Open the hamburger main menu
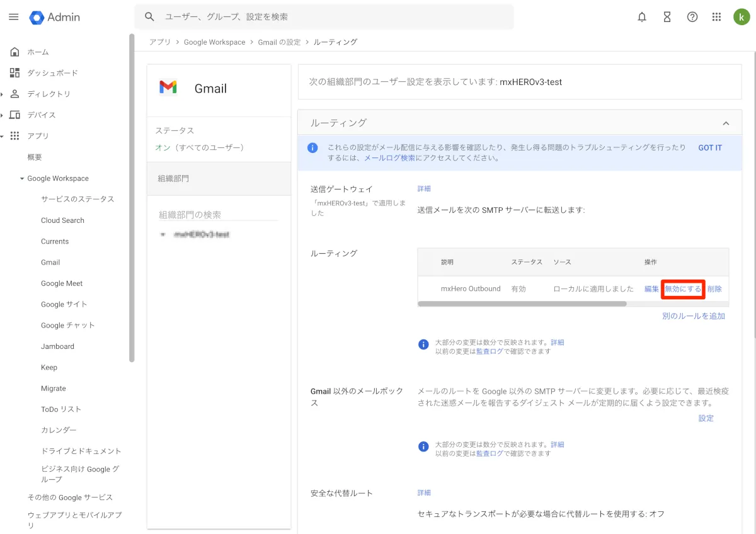 point(13,17)
